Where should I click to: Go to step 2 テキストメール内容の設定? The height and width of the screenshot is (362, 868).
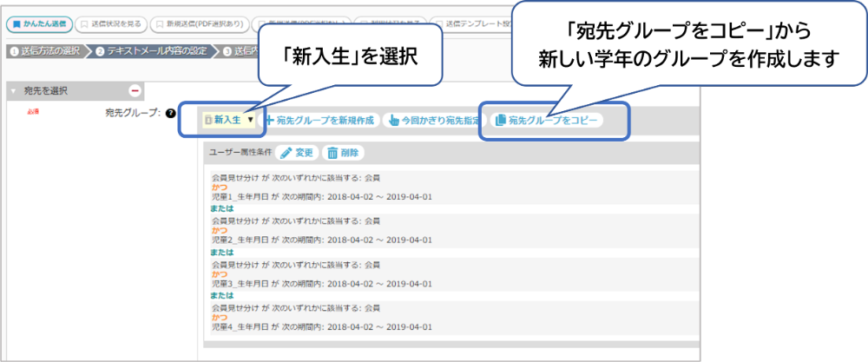pos(148,50)
